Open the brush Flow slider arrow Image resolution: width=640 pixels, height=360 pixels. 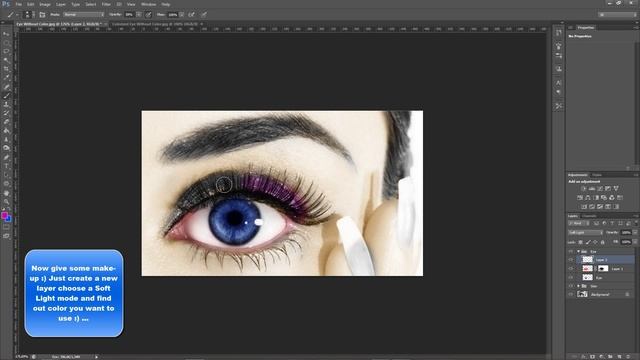click(181, 15)
